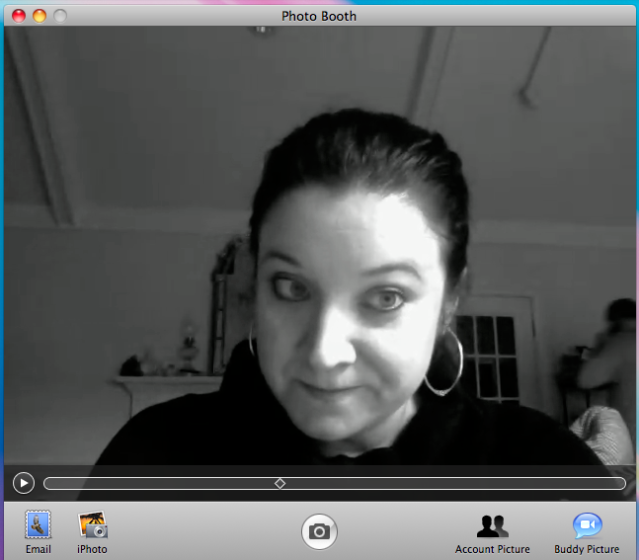Click the Email stamp icon
This screenshot has height=560, width=639.
click(38, 524)
